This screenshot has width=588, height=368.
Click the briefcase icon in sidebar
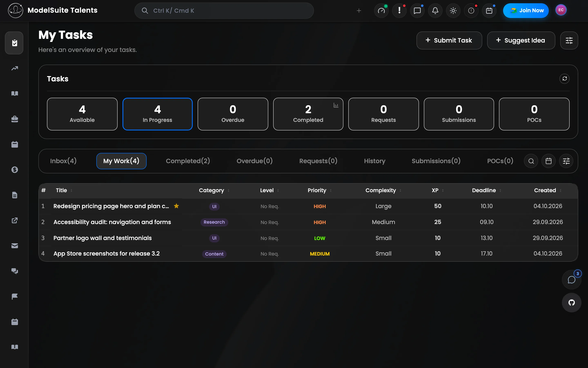[x=14, y=119]
